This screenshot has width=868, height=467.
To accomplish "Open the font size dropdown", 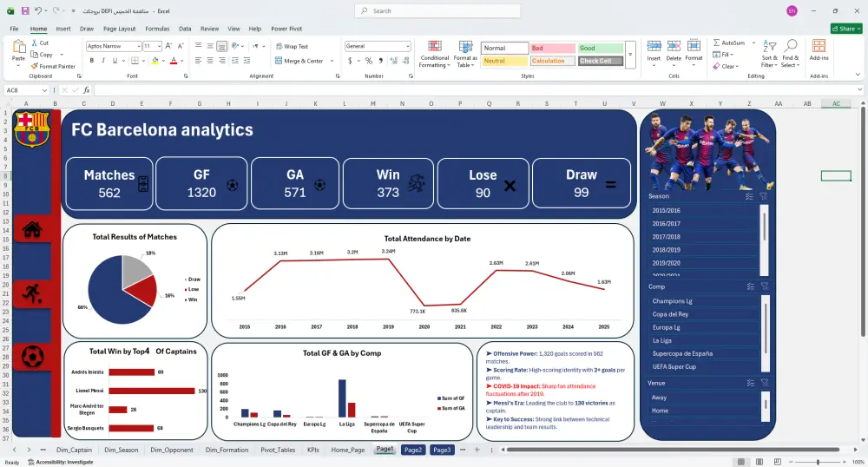I will click(x=159, y=46).
